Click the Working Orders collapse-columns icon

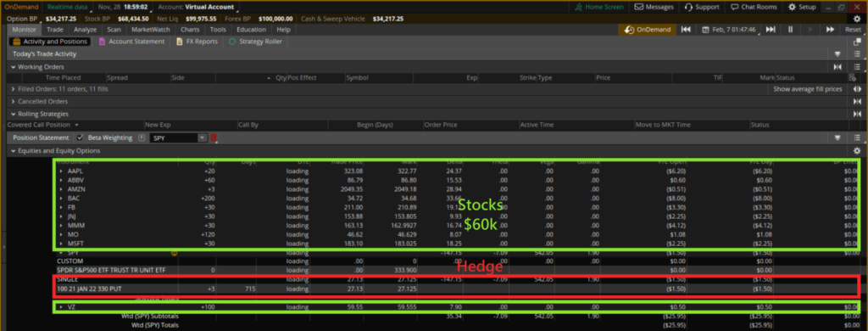pyautogui.click(x=837, y=67)
